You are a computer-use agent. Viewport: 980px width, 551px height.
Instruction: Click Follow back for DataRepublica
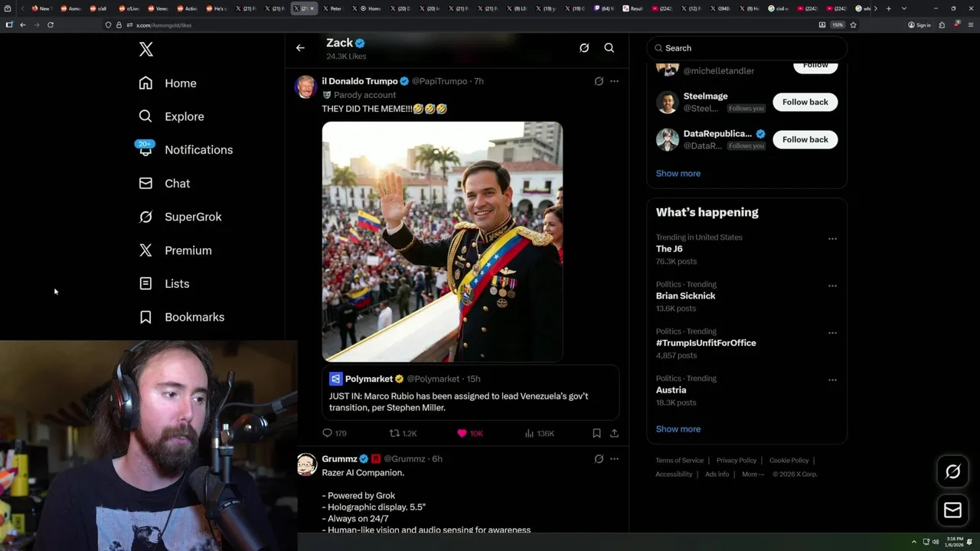805,139
